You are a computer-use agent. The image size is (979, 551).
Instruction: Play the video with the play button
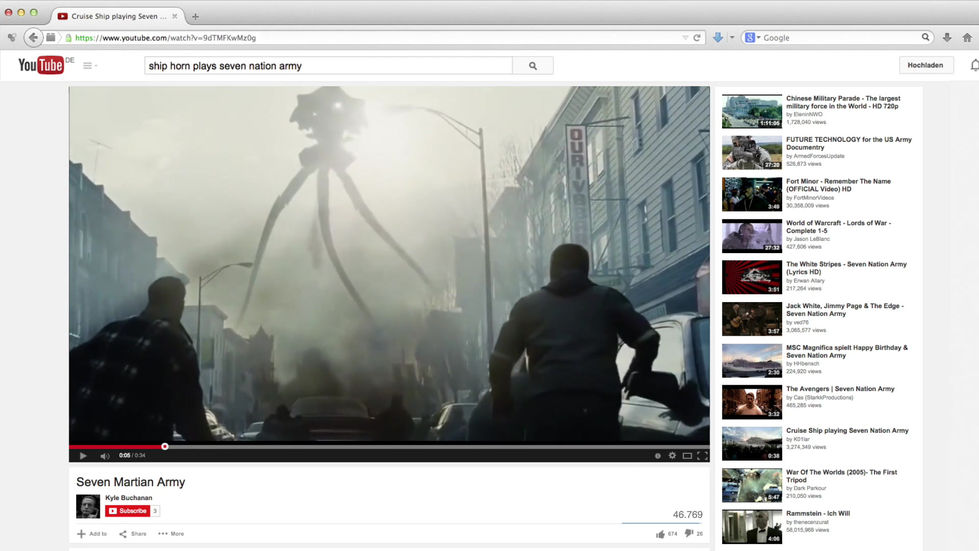pyautogui.click(x=83, y=456)
